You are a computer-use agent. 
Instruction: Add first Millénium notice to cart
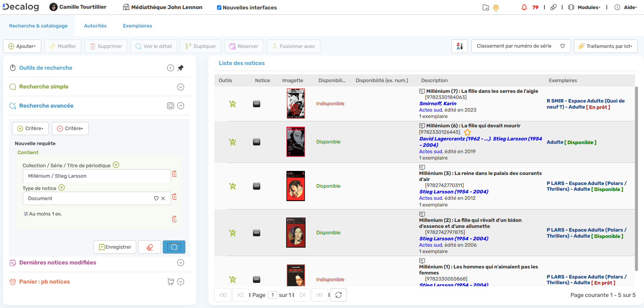pos(232,104)
